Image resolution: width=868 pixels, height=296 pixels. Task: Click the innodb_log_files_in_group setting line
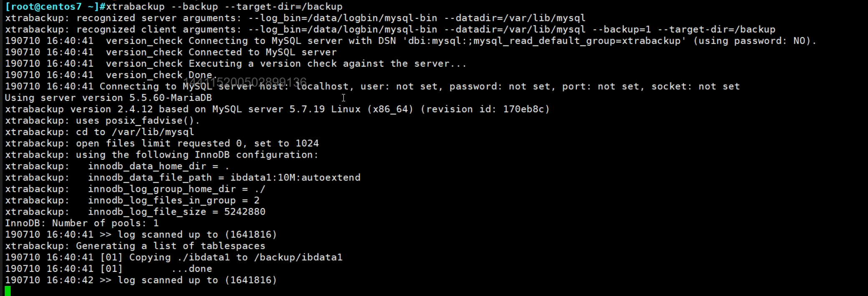click(173, 201)
